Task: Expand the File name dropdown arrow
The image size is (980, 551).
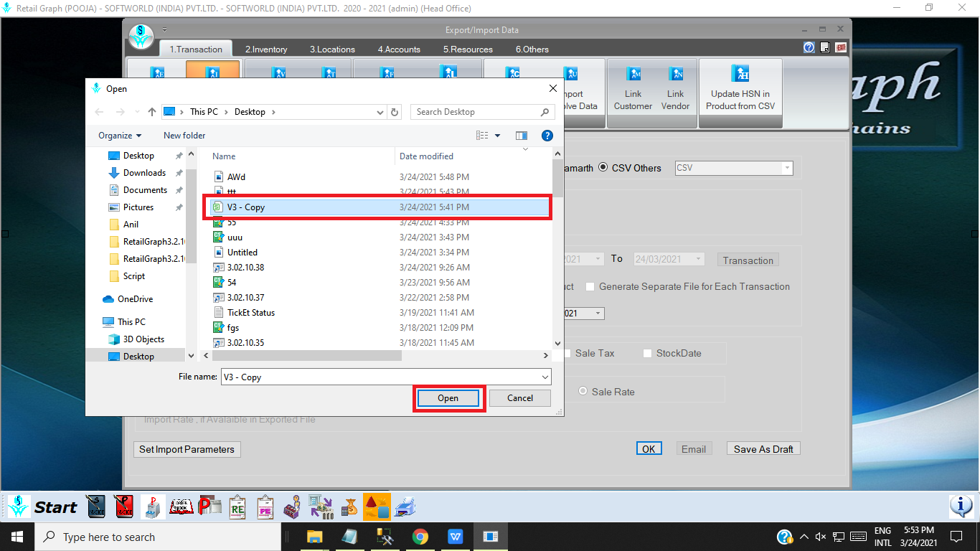Action: (x=545, y=377)
